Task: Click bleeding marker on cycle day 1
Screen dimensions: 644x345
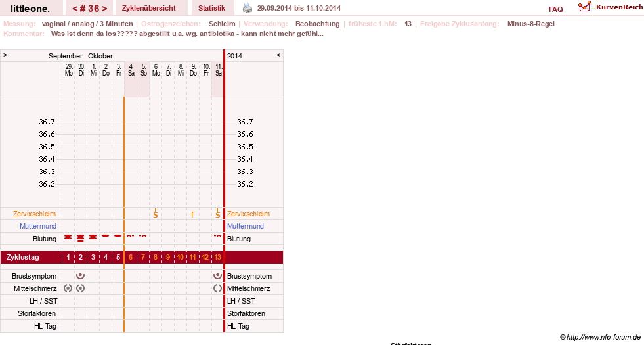Action: click(68, 237)
